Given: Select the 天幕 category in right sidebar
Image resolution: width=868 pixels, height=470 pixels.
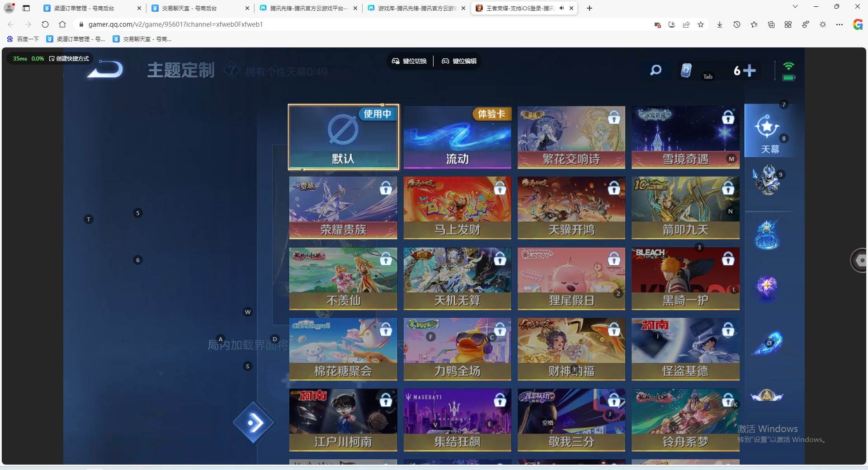Looking at the screenshot, I should [769, 131].
